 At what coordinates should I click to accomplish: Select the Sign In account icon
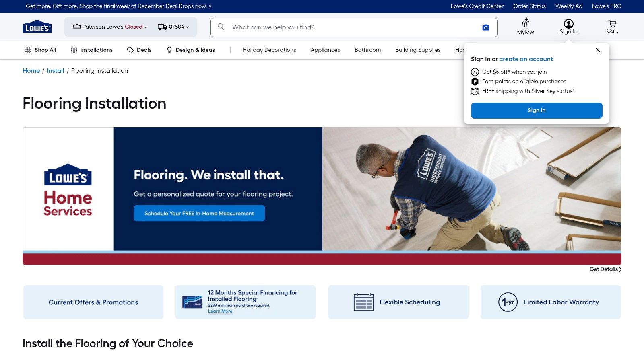568,23
